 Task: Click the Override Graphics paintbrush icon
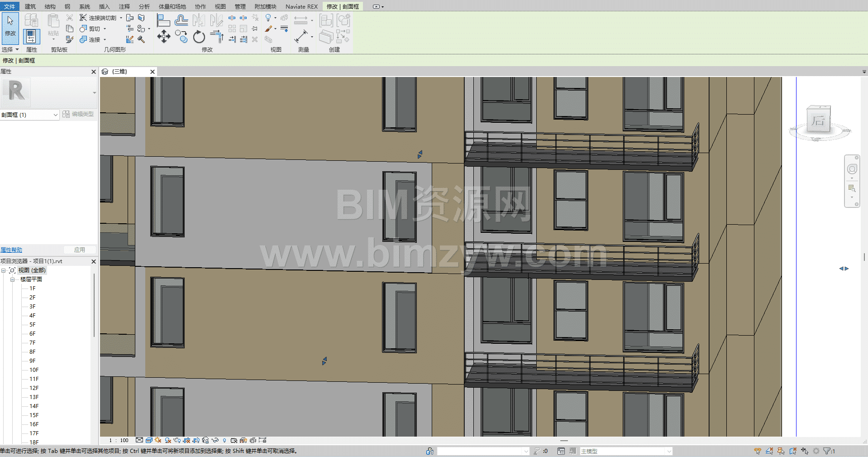(x=268, y=29)
